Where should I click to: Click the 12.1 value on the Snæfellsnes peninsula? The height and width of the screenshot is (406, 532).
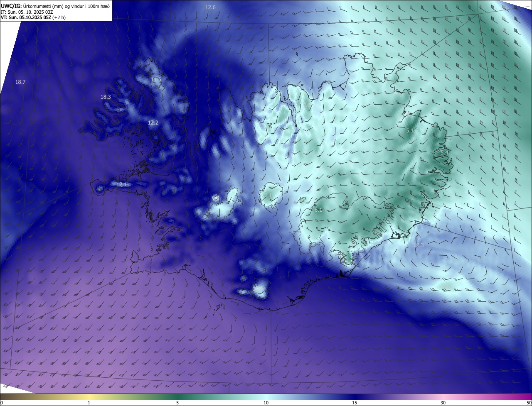point(121,184)
